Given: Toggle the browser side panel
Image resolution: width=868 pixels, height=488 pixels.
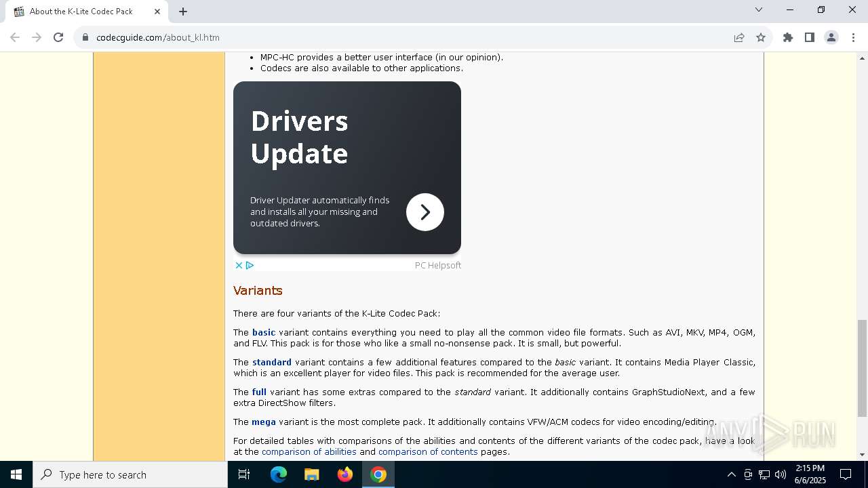Looking at the screenshot, I should [x=810, y=37].
